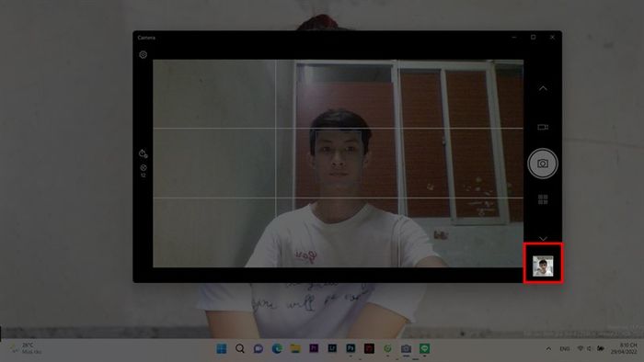Click the Camera title in the title bar
The image size is (644, 362).
click(146, 38)
